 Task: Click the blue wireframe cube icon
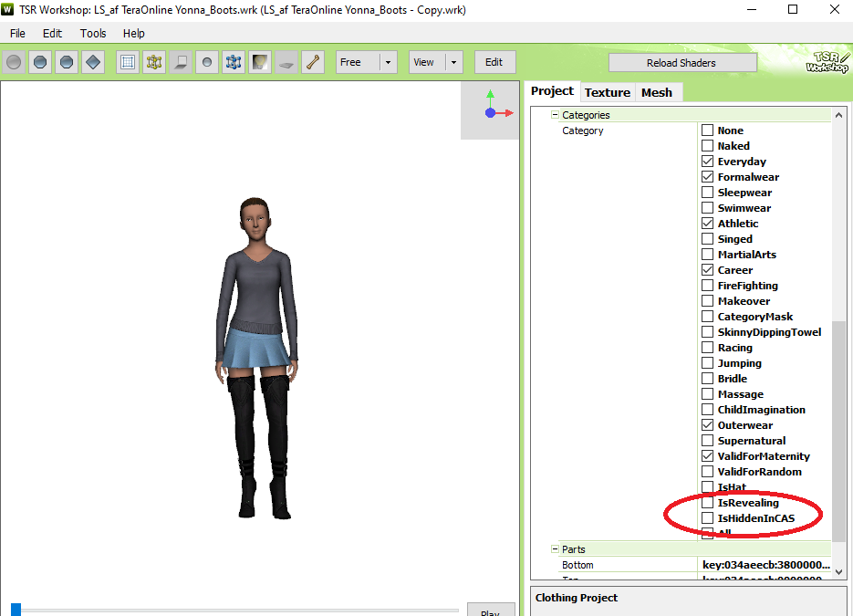234,62
